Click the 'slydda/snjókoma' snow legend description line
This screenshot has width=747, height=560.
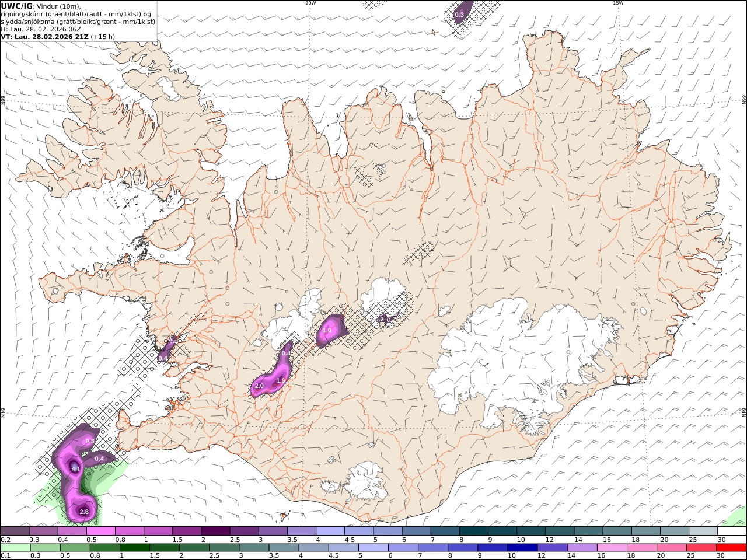[78, 21]
